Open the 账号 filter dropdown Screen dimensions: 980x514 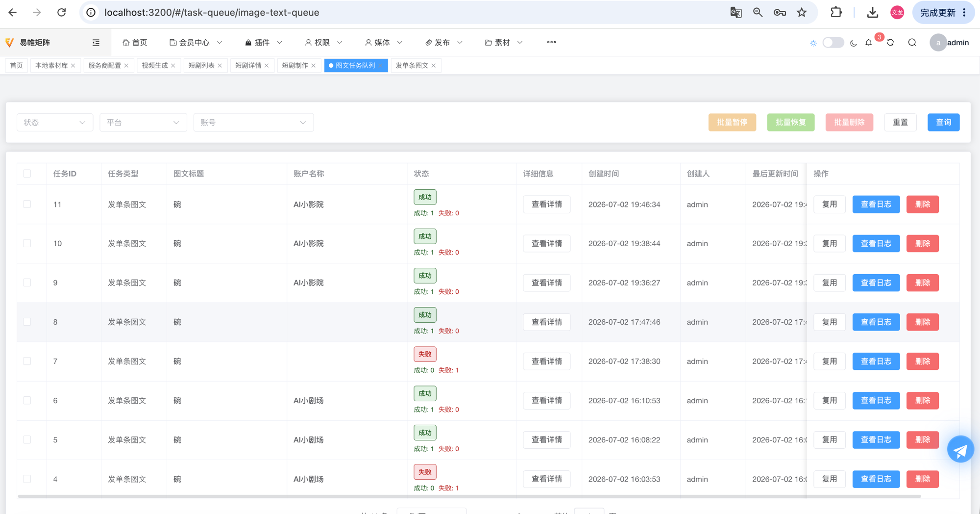click(253, 122)
